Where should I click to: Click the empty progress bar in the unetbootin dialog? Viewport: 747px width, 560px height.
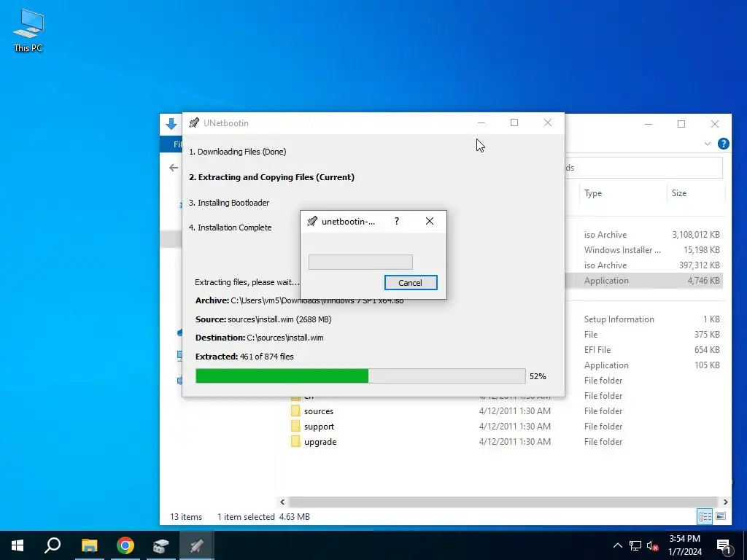pyautogui.click(x=360, y=262)
